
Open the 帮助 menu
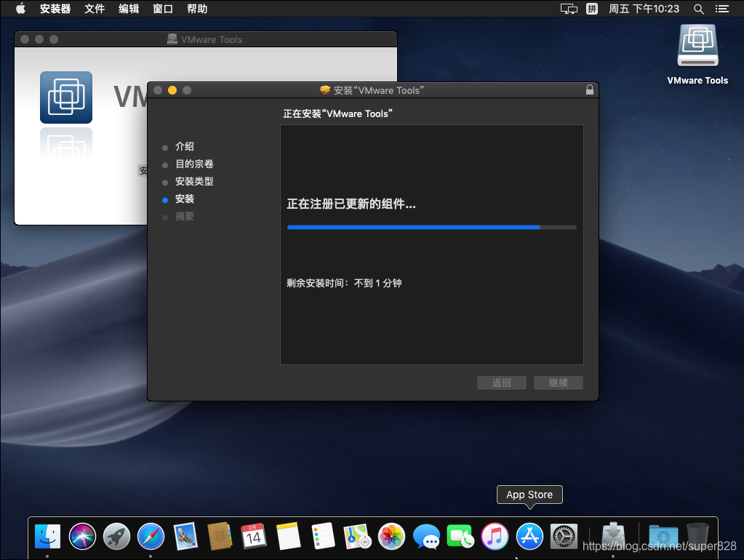coord(197,9)
